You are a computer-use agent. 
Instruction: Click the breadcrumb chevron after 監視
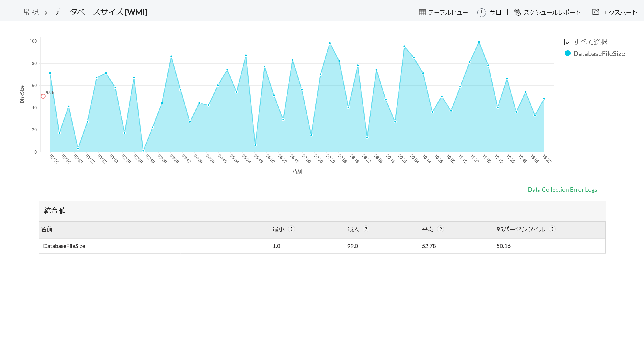(x=46, y=13)
